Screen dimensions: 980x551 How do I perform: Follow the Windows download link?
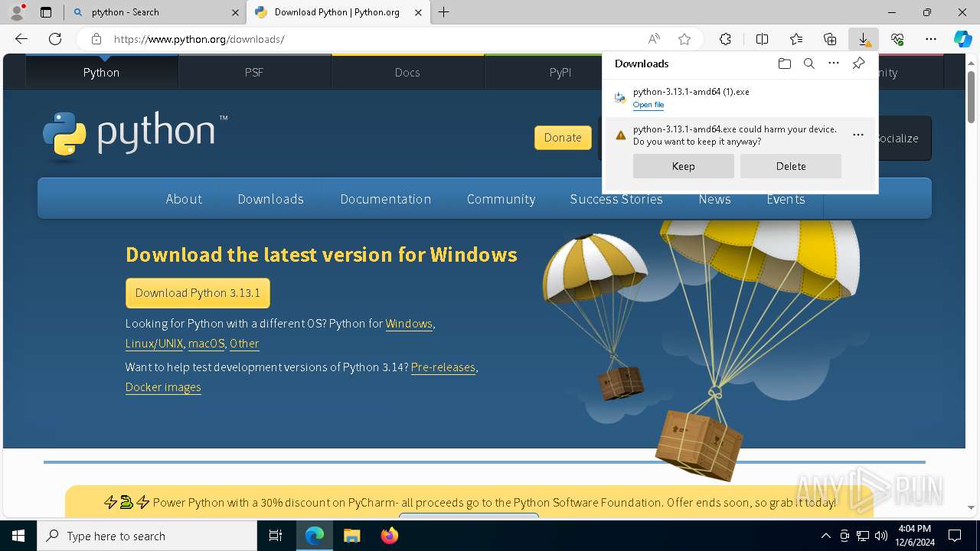409,324
